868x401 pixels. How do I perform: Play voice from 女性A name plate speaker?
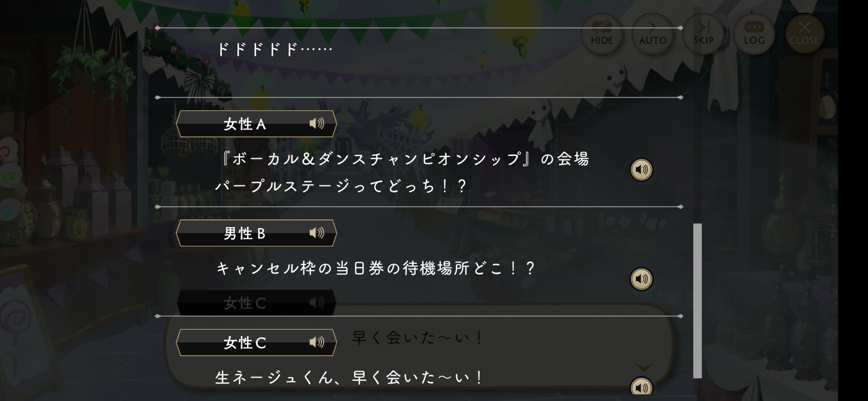point(317,124)
